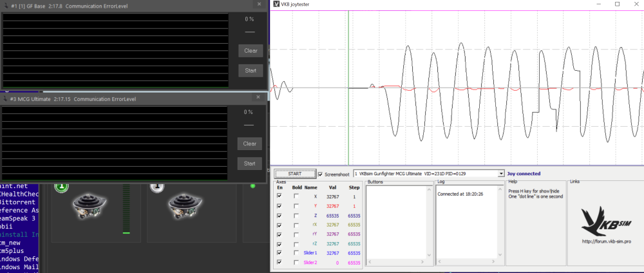This screenshot has width=644, height=273.
Task: Start the MCG Ultimate error level monitor
Action: pos(250,164)
